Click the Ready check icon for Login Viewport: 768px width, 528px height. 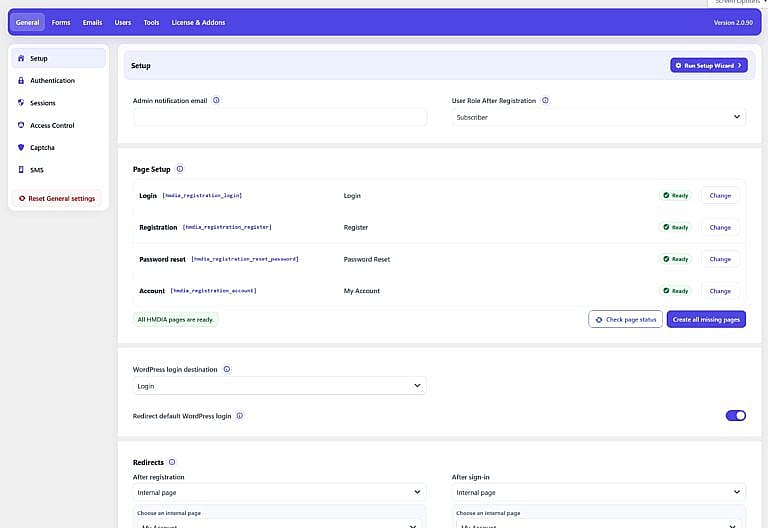[x=666, y=195]
